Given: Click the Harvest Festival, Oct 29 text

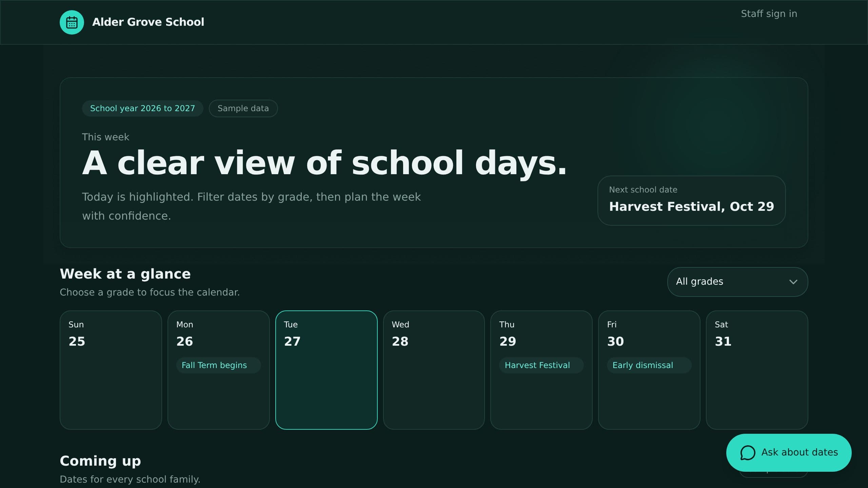Looking at the screenshot, I should (x=691, y=206).
